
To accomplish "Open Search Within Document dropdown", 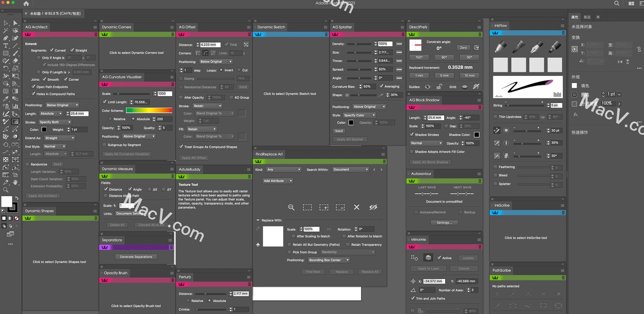I will point(351,170).
